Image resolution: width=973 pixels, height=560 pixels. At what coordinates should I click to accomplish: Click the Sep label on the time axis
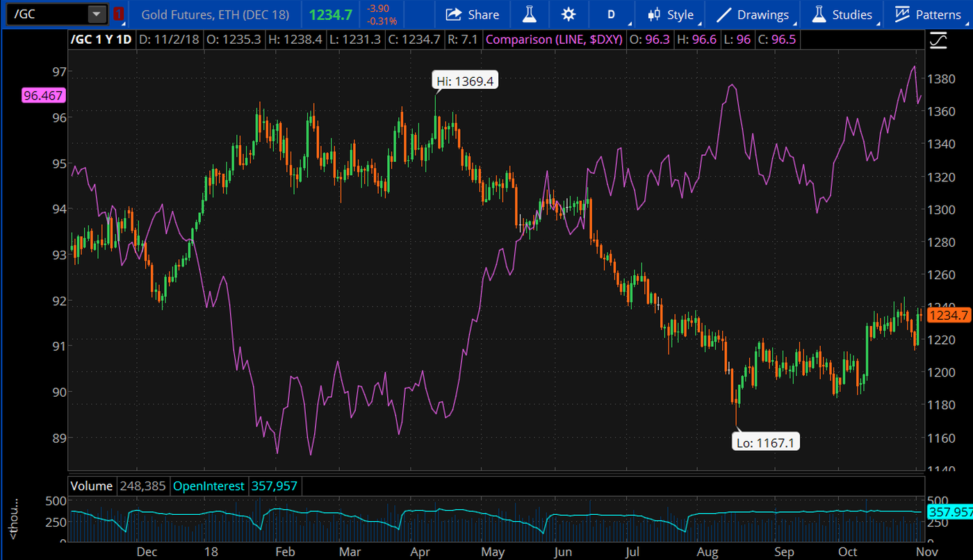[x=784, y=552]
